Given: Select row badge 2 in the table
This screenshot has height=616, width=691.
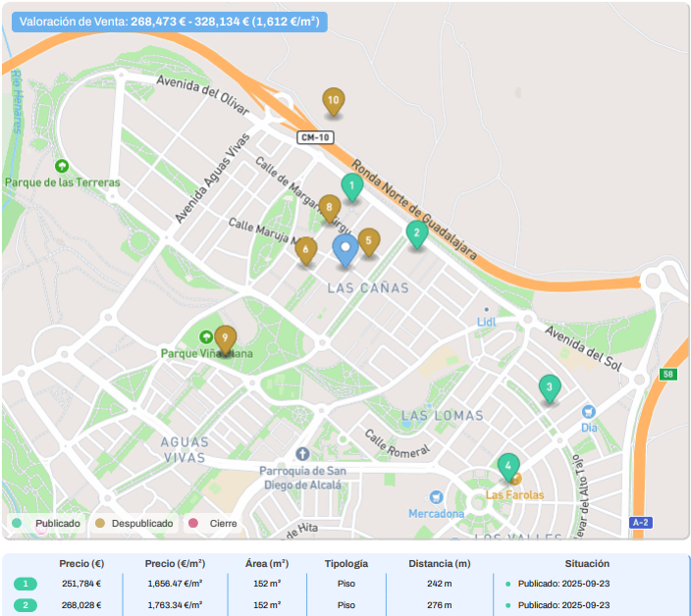Looking at the screenshot, I should pyautogui.click(x=26, y=605).
